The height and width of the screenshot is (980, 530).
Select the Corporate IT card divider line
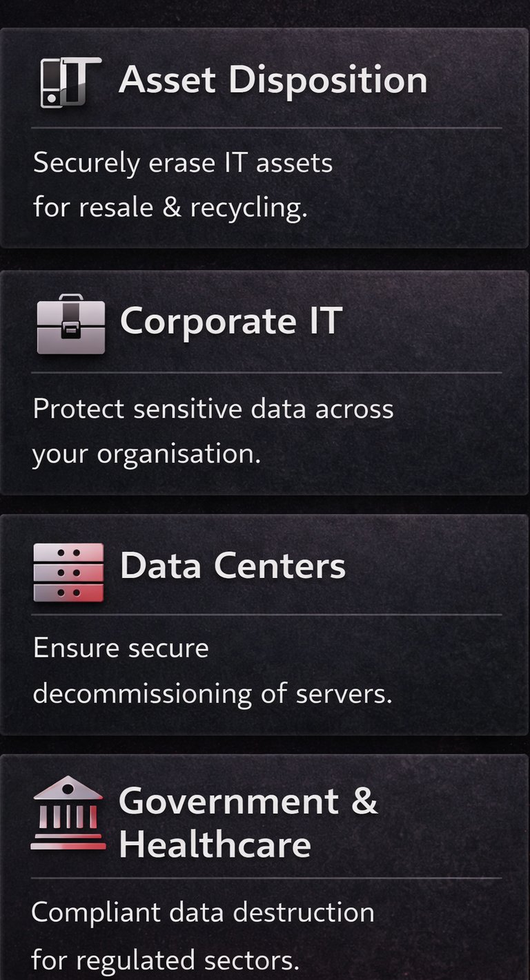tap(266, 373)
